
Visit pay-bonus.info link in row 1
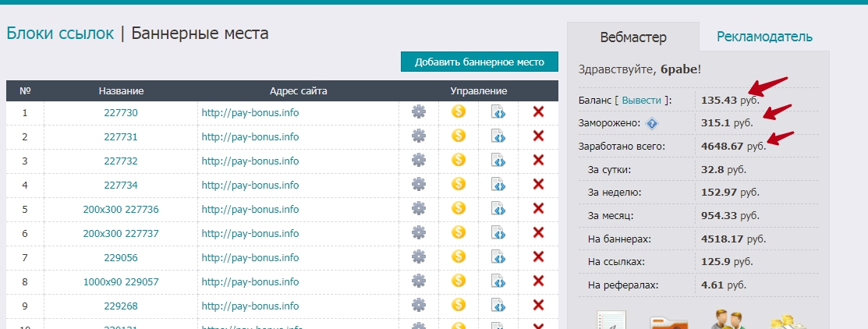tap(250, 113)
